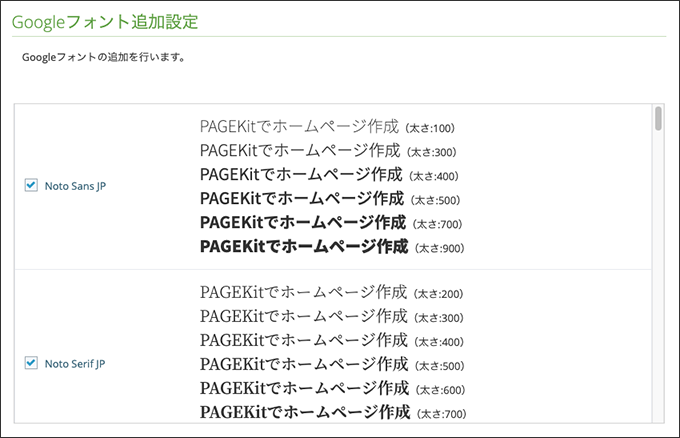Click the Noto Serif JP weight 700 sample

pyautogui.click(x=333, y=412)
